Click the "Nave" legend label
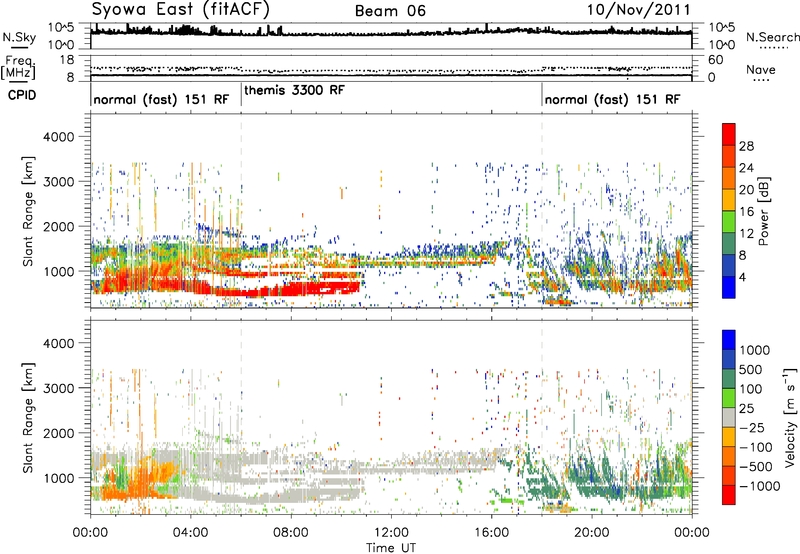This screenshot has width=800, height=554. [x=761, y=69]
